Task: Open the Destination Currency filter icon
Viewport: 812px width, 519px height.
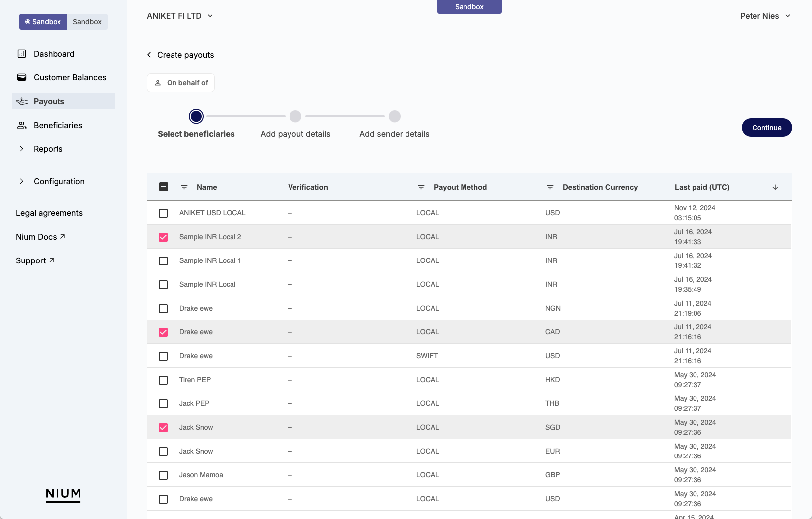Action: (x=550, y=187)
